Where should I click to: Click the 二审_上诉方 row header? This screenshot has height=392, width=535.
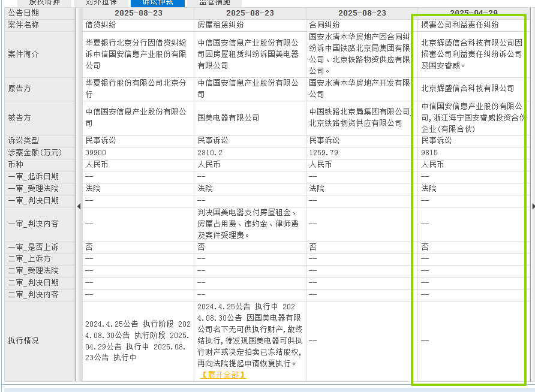(40, 259)
